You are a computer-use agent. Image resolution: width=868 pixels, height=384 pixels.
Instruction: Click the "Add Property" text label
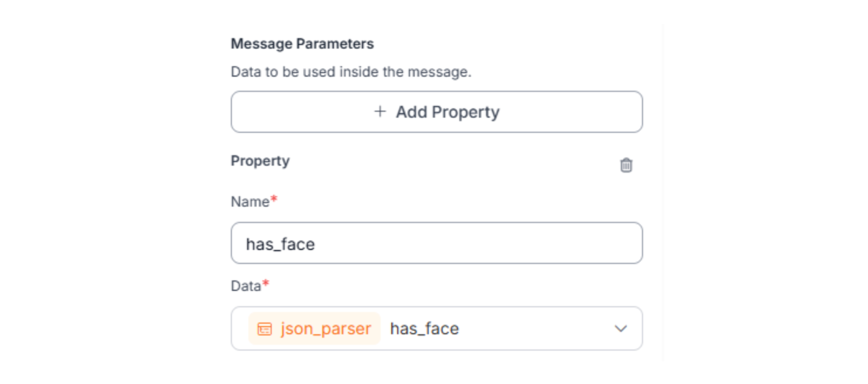[x=447, y=112]
